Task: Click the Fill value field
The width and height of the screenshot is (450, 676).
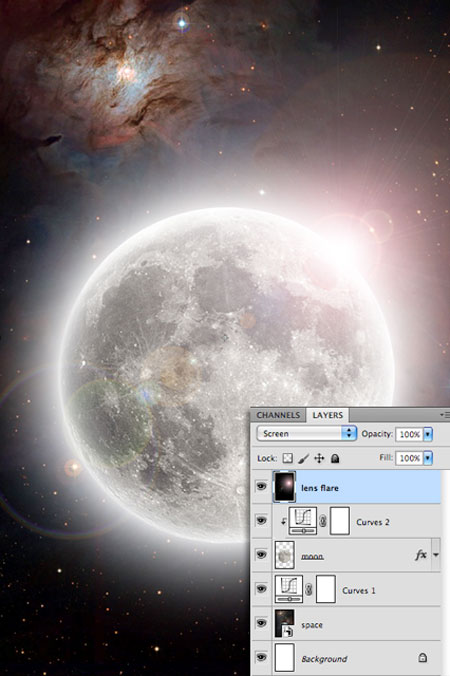Action: click(x=409, y=458)
